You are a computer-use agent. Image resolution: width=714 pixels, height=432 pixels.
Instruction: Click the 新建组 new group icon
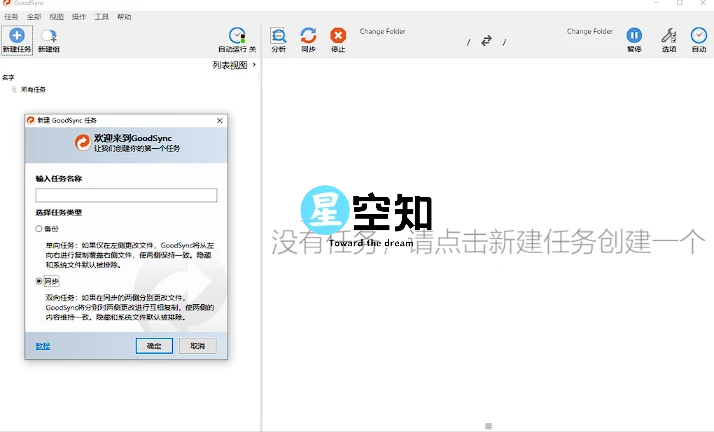tap(49, 36)
